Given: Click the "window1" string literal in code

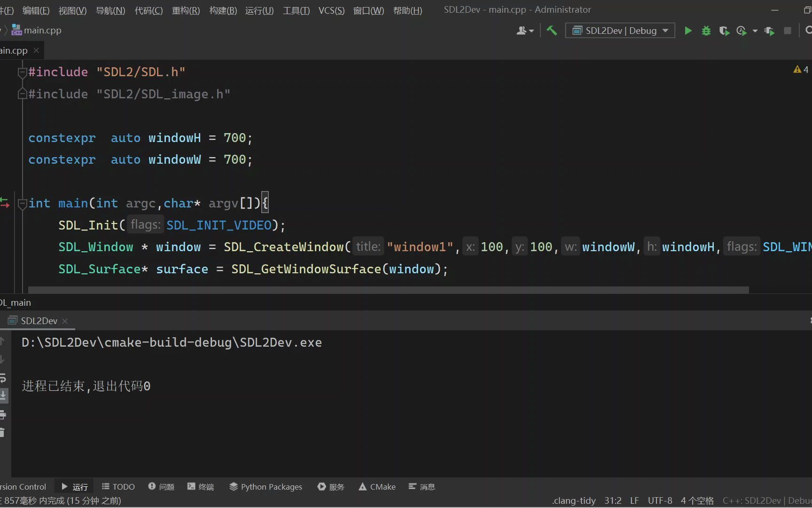Looking at the screenshot, I should (420, 247).
